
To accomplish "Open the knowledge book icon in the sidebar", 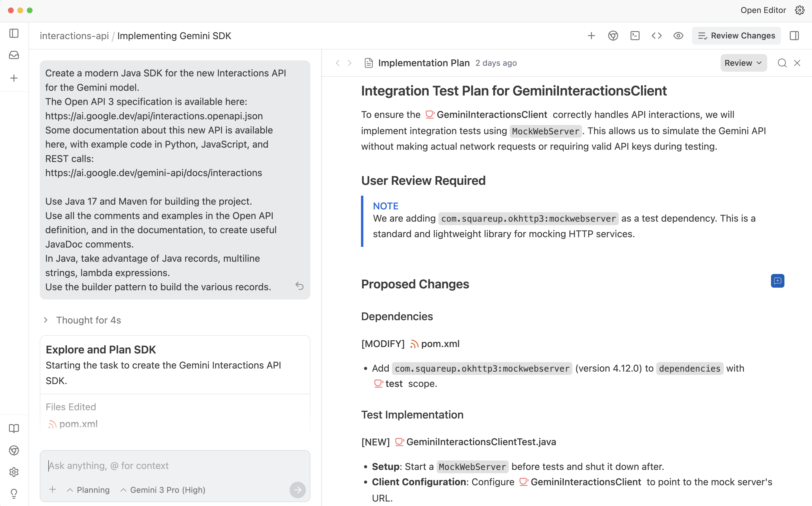I will [x=14, y=428].
